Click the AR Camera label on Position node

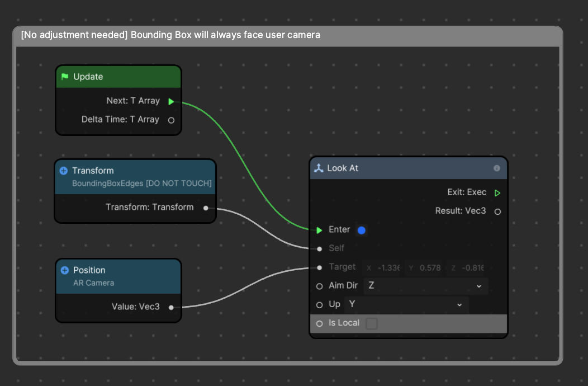(93, 283)
